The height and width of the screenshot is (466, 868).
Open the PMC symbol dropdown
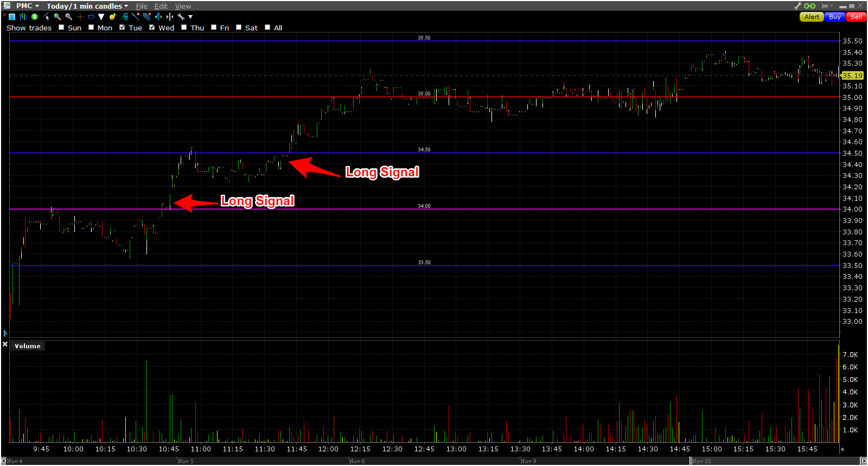click(27, 6)
